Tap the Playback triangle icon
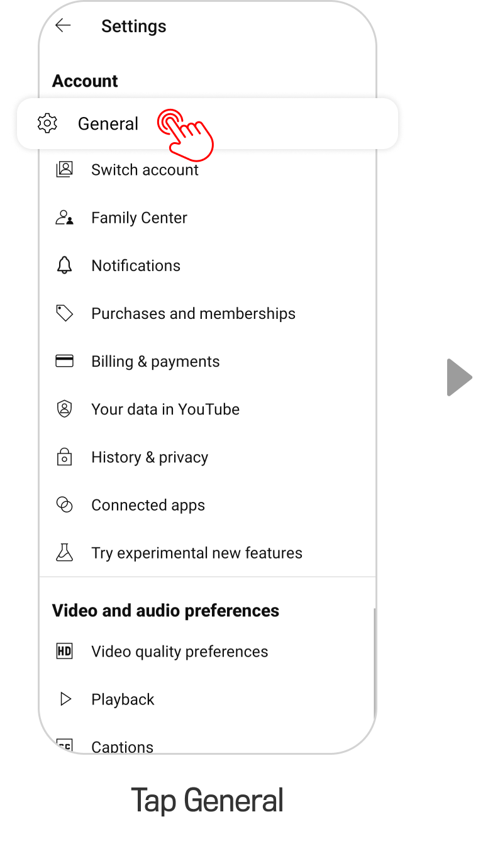This screenshot has height=868, width=483. (x=65, y=699)
